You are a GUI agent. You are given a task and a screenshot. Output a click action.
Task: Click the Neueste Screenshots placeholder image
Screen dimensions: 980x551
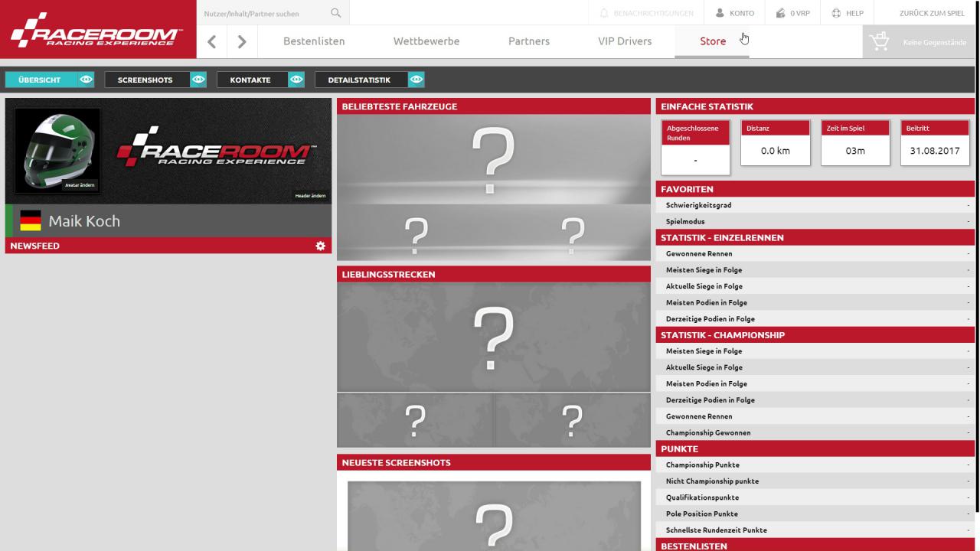[x=494, y=516]
